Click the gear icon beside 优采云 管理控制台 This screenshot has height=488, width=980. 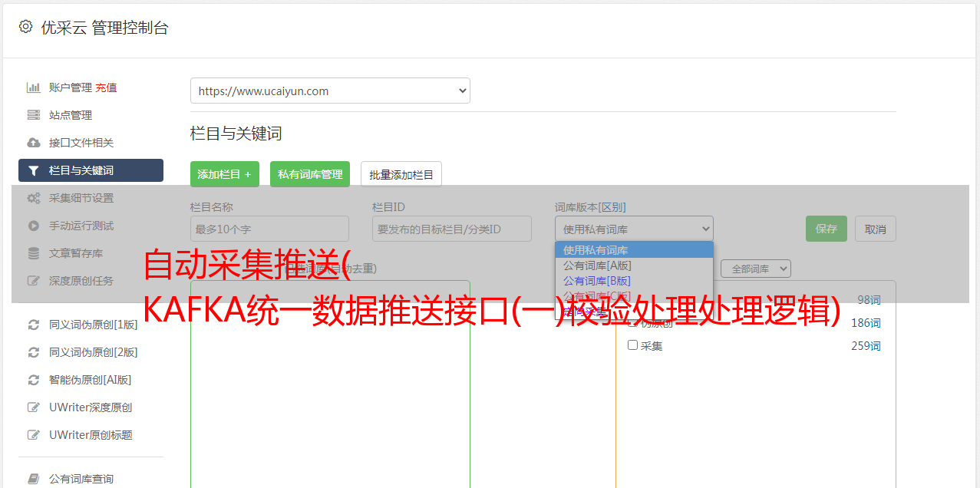[25, 27]
